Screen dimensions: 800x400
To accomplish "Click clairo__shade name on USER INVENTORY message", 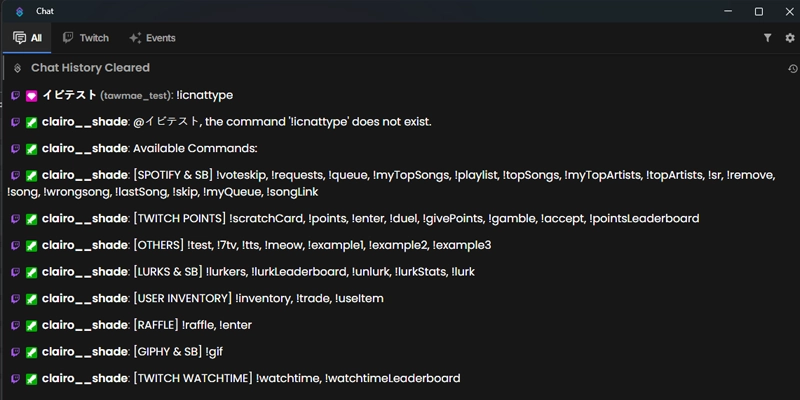I will pos(85,298).
